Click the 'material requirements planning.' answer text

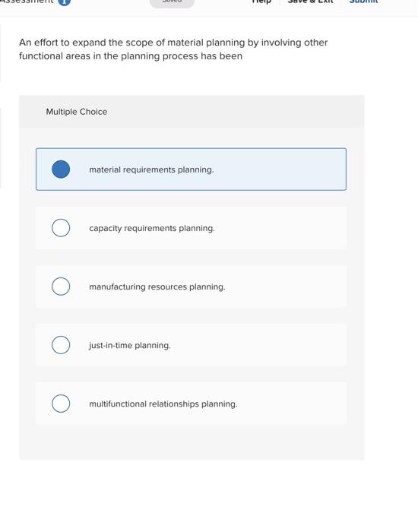[151, 169]
